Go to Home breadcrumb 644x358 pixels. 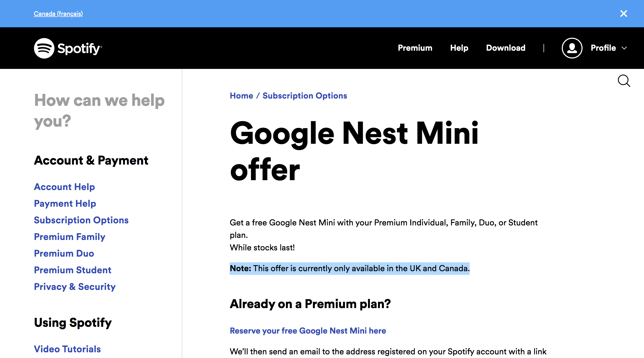tap(241, 96)
